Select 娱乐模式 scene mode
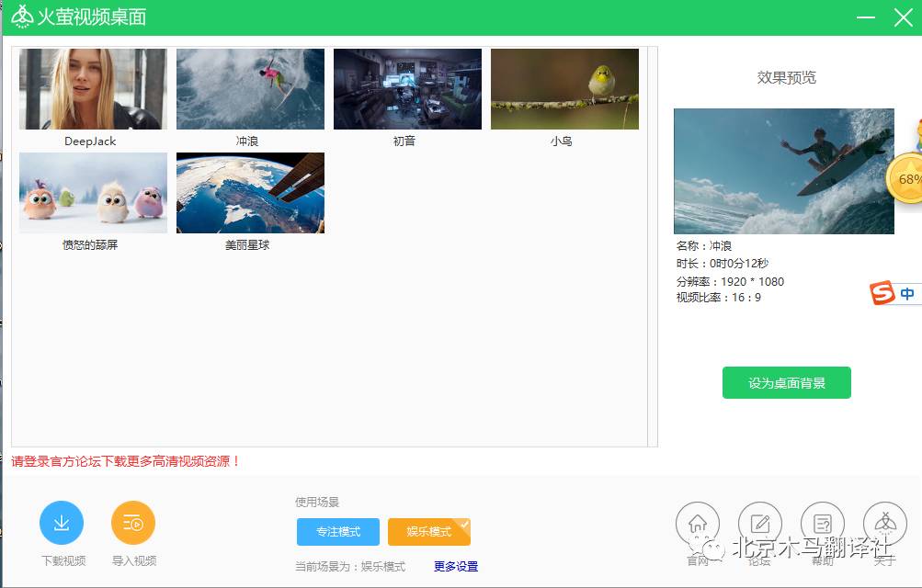Screen dimensions: 922x588 pyautogui.click(x=429, y=532)
